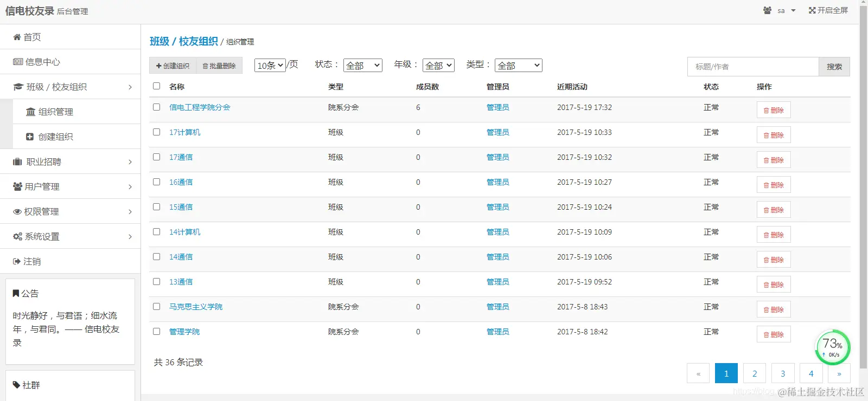This screenshot has height=401, width=868.
Task: Check the 15通信 row checkbox
Action: [x=157, y=206]
